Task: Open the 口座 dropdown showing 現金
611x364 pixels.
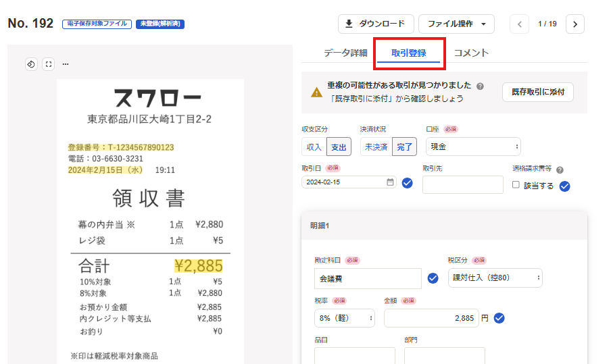Action: (x=473, y=147)
